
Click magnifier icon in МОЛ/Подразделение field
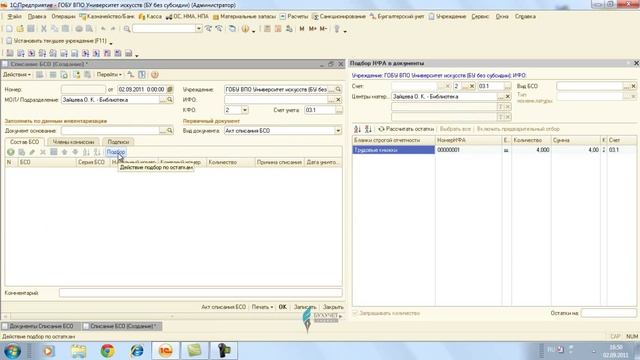[170, 100]
